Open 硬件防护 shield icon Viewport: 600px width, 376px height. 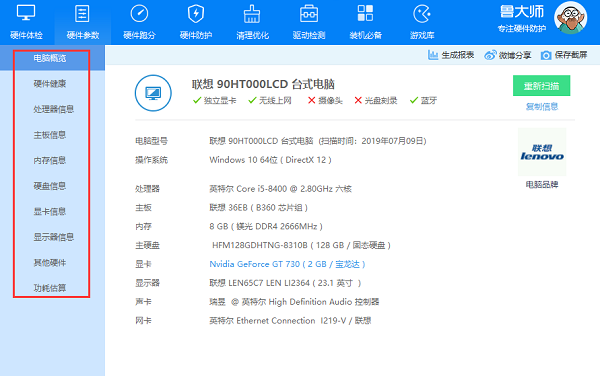(196, 13)
